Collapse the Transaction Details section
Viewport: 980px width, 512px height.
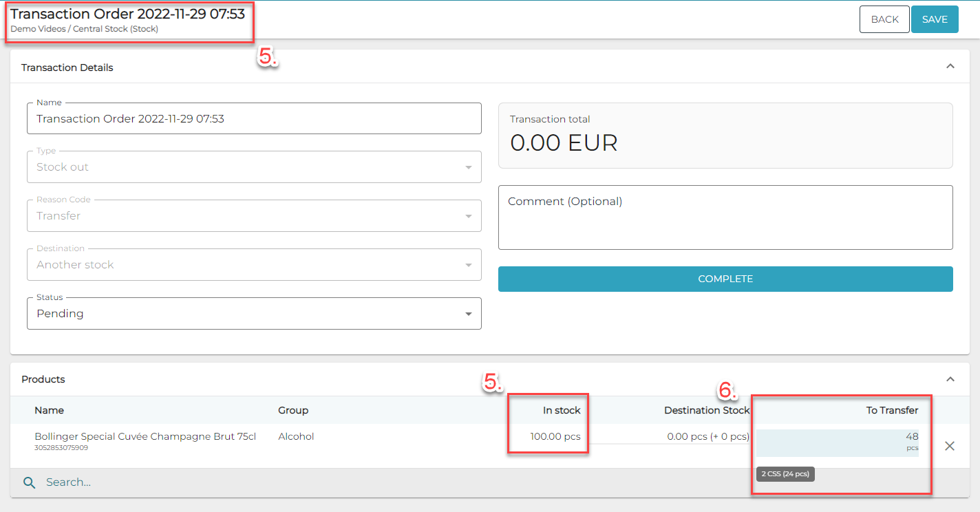[950, 67]
